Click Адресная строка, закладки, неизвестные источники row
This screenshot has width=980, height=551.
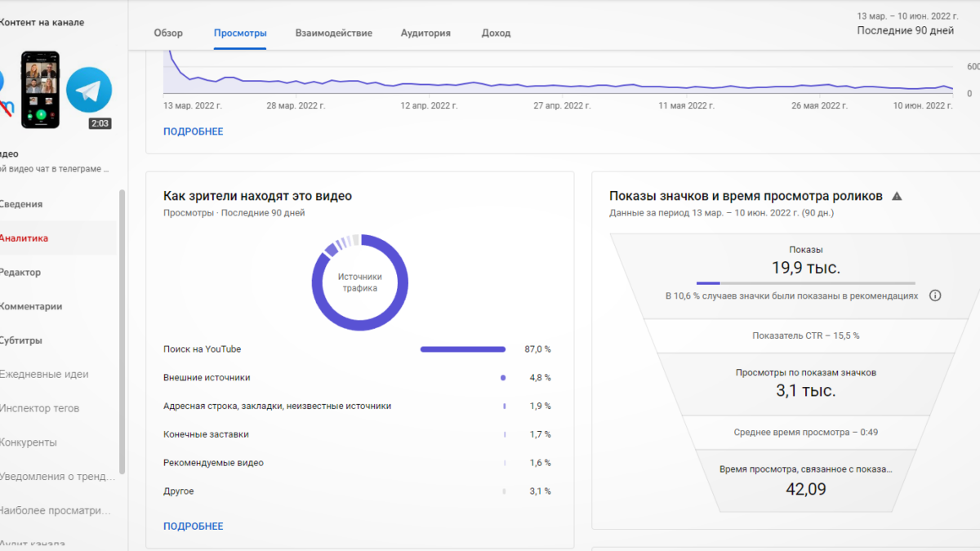click(357, 406)
